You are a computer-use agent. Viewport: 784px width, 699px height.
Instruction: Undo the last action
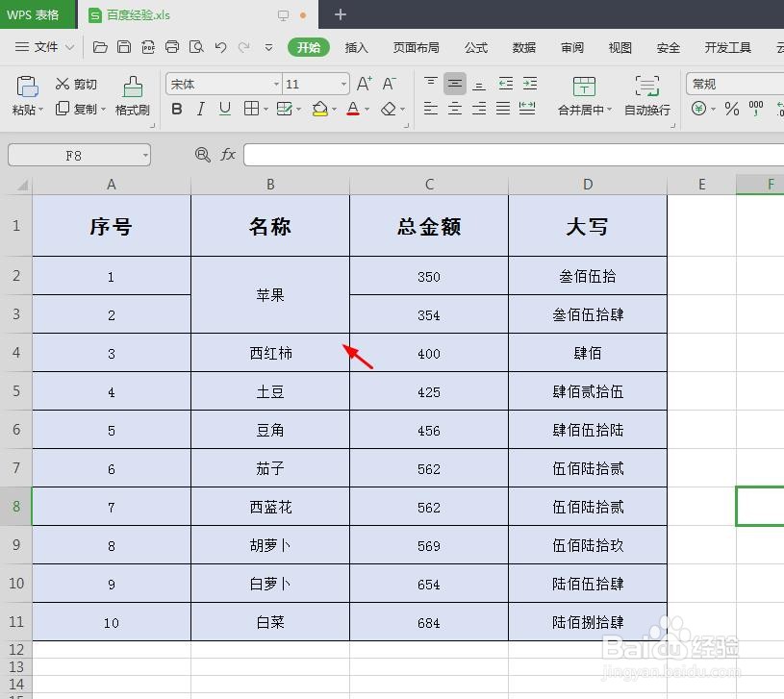coord(220,46)
